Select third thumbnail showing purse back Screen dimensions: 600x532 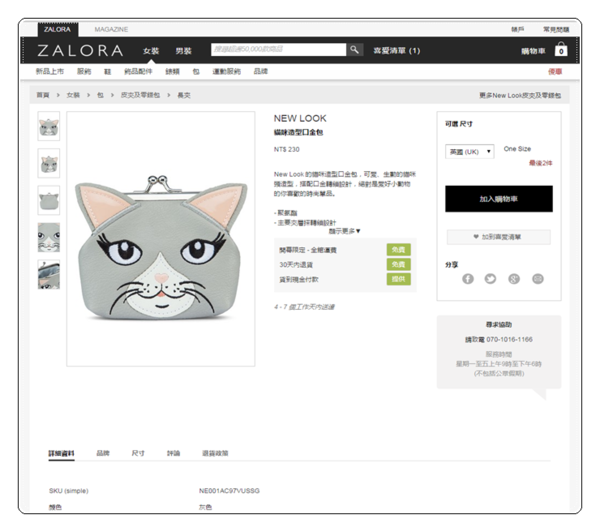point(49,200)
